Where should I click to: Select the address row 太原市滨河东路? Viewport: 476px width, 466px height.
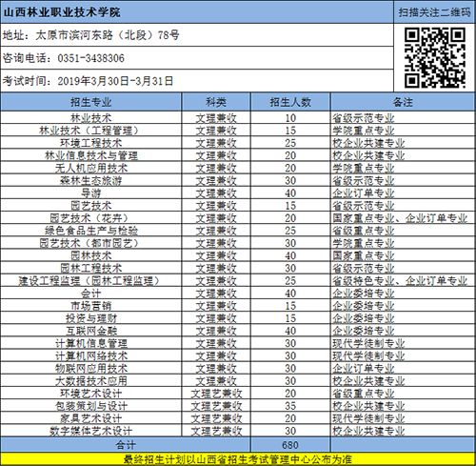pos(197,35)
